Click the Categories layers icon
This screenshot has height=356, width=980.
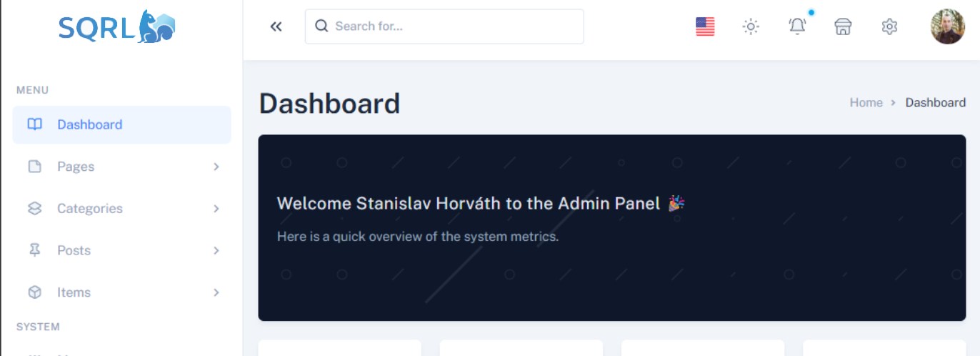click(x=34, y=209)
